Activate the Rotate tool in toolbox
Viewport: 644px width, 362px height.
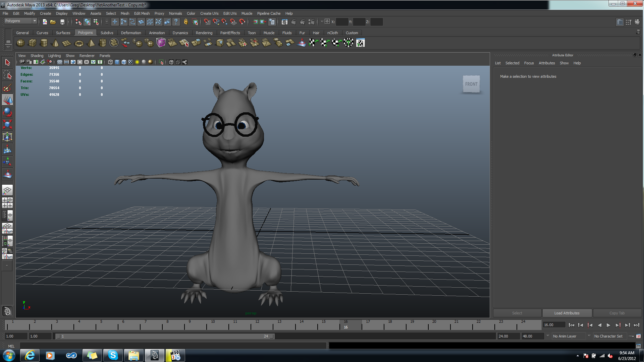pyautogui.click(x=7, y=112)
